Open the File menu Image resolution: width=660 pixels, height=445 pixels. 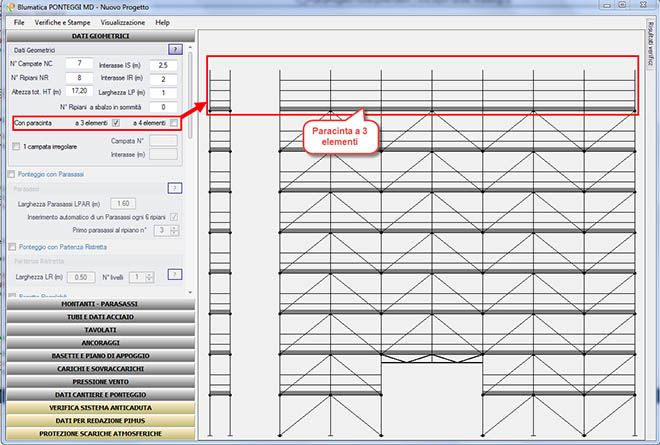[x=19, y=22]
